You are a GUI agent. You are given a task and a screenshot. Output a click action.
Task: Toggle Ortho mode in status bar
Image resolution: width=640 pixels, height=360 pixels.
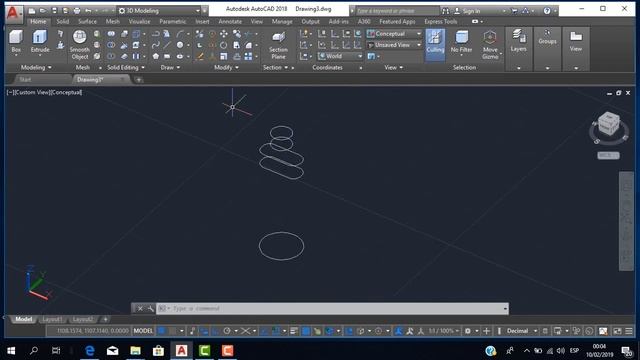(x=216, y=331)
